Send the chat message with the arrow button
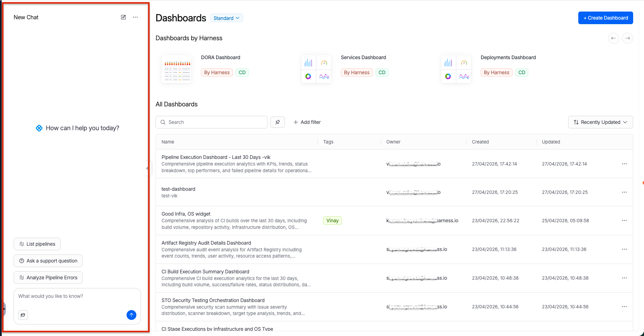Screen dimensions: 644x336 (131, 315)
